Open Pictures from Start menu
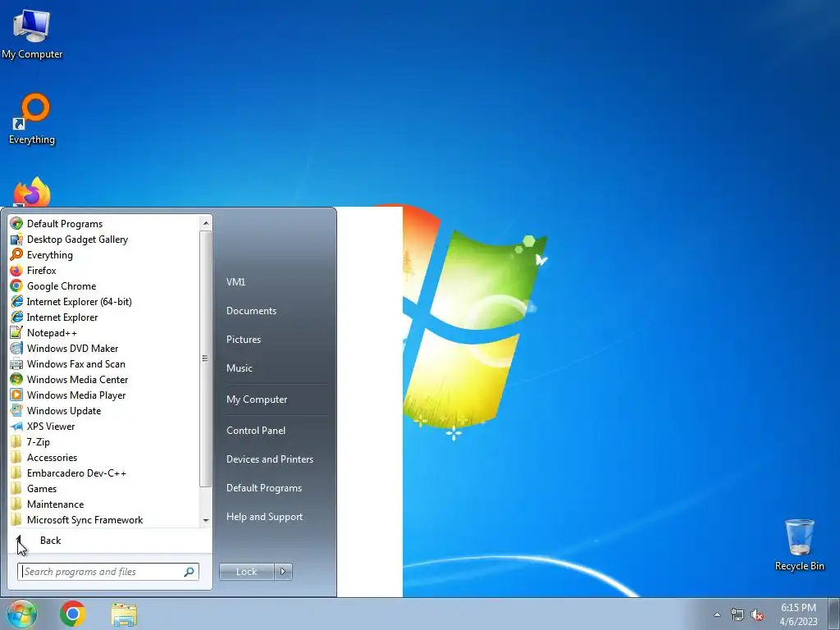 tap(243, 339)
